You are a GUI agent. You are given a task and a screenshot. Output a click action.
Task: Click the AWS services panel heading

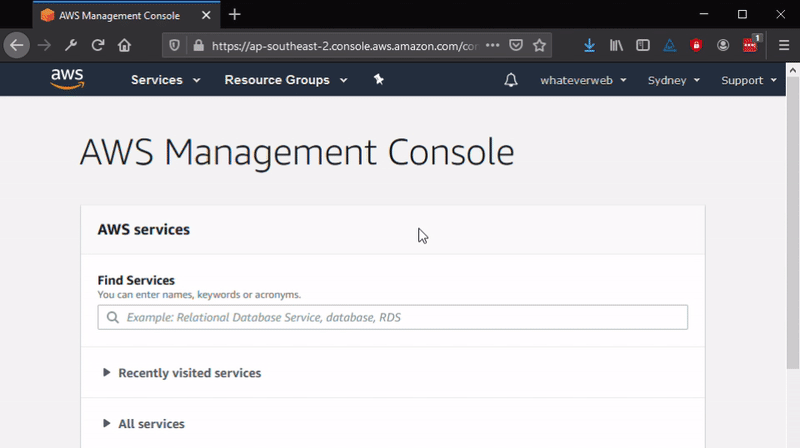[x=143, y=230]
